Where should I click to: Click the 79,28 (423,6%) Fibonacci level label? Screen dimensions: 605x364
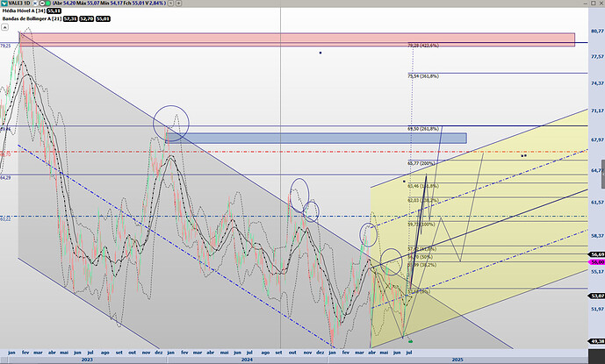[423, 45]
